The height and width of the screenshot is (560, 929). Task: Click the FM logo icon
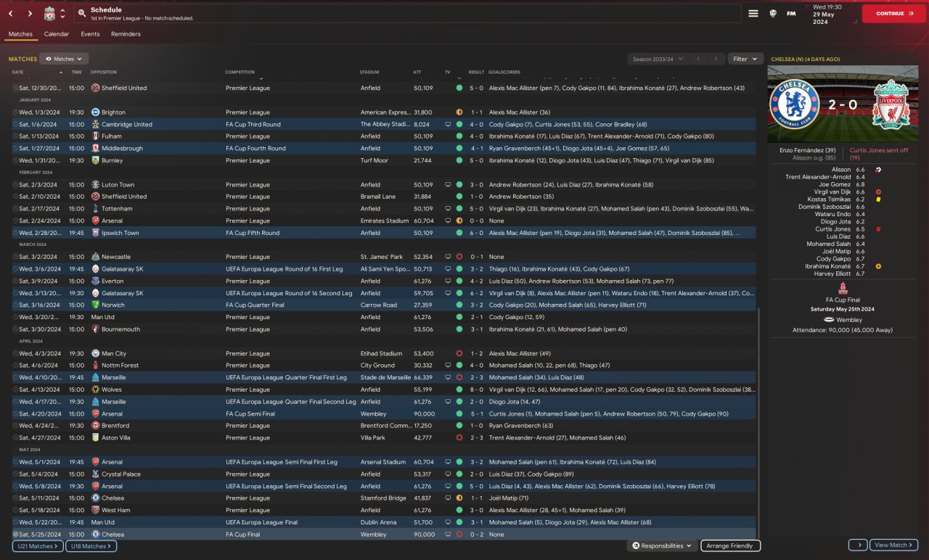click(x=791, y=14)
